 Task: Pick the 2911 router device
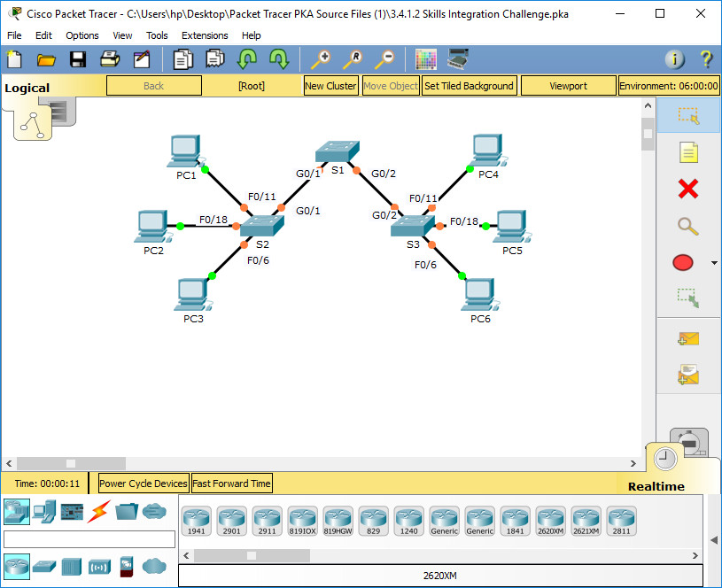pyautogui.click(x=268, y=521)
